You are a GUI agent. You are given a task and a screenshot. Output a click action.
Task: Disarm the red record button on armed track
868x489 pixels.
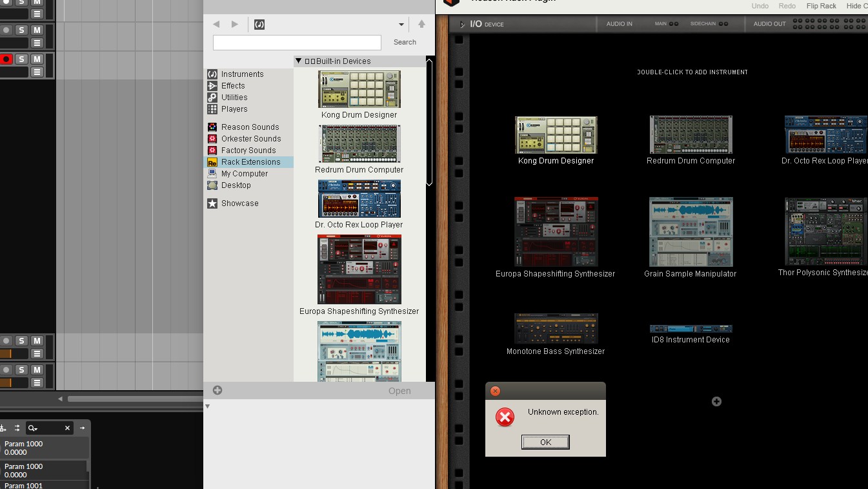6,59
